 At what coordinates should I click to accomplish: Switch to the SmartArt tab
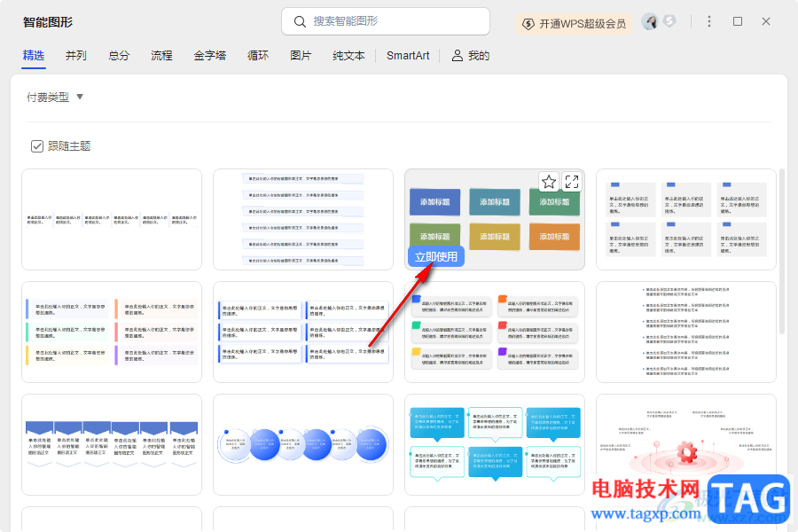[x=408, y=56]
